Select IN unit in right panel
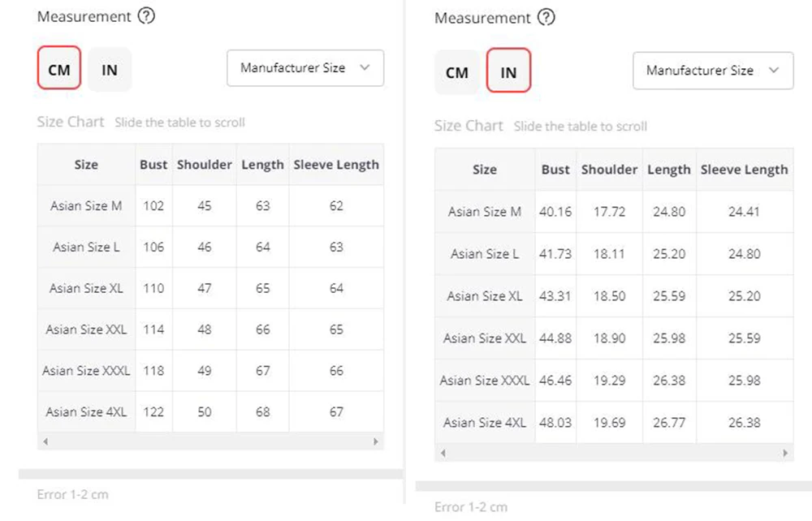812x521 pixels. (508, 72)
